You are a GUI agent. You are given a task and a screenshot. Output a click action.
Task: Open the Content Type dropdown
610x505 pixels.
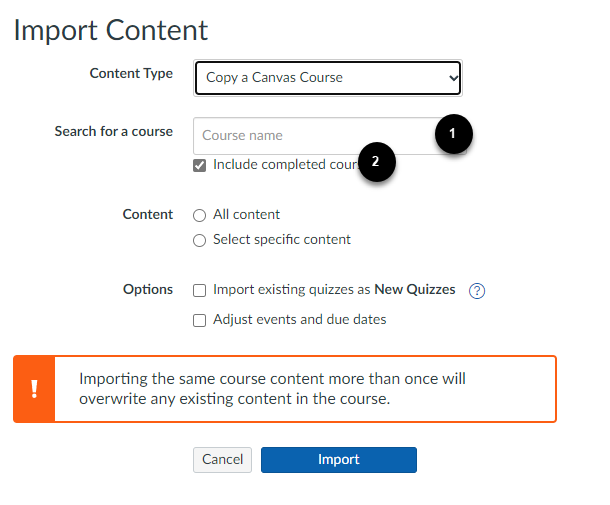coord(327,78)
